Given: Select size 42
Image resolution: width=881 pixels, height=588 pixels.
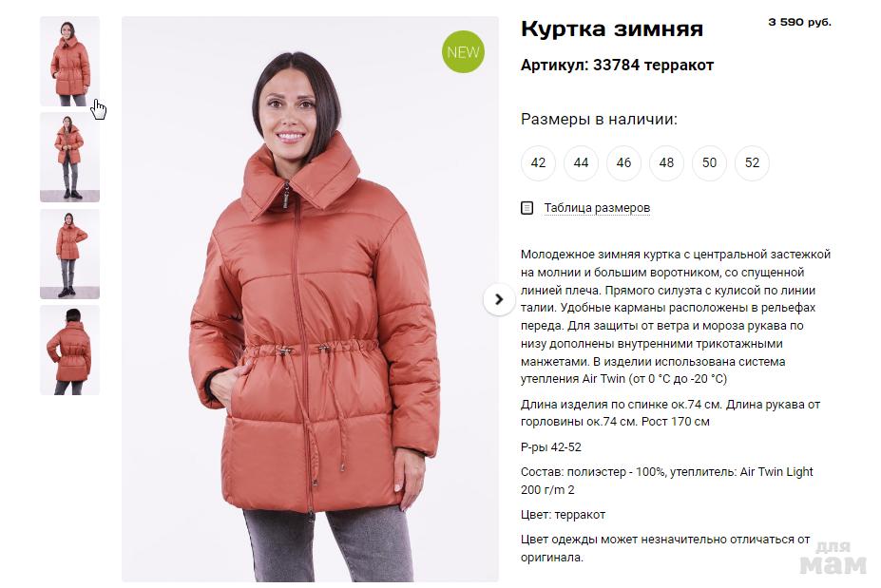Looking at the screenshot, I should 538,162.
